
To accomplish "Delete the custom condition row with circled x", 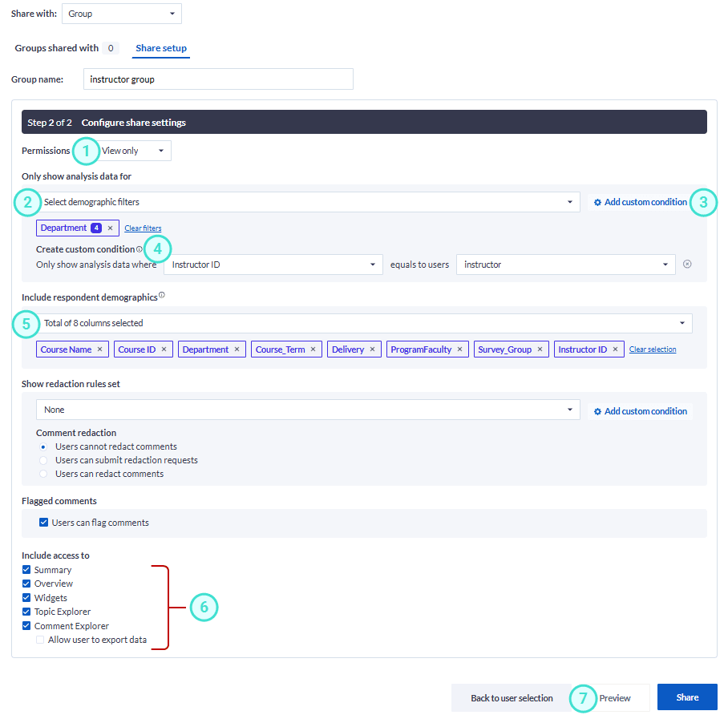I will pos(688,264).
